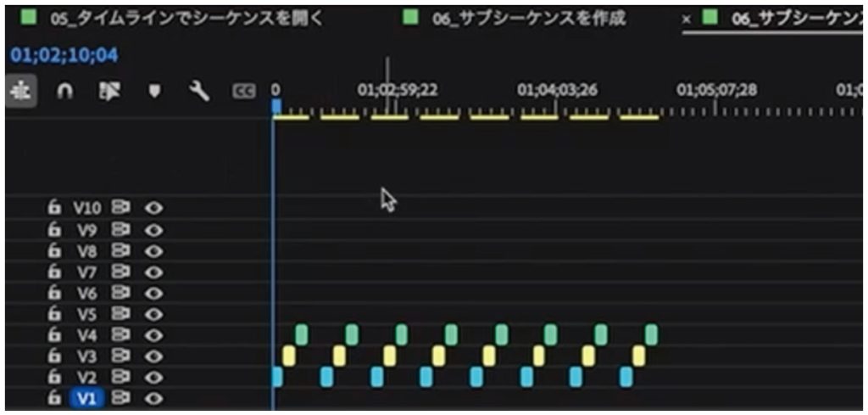The width and height of the screenshot is (868, 415).
Task: Open the wrench Timeline Display Settings
Action: coord(200,91)
